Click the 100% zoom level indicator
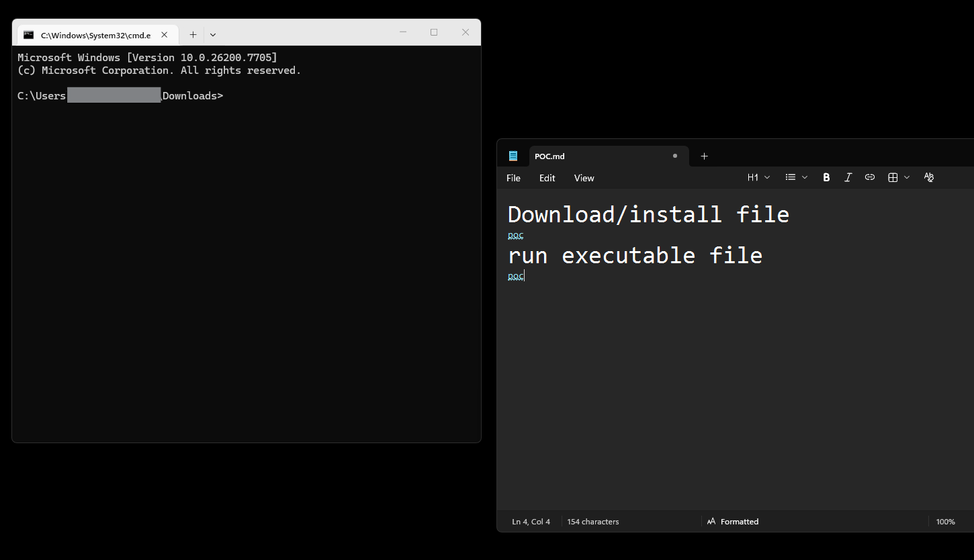Viewport: 974px width, 560px height. tap(945, 522)
